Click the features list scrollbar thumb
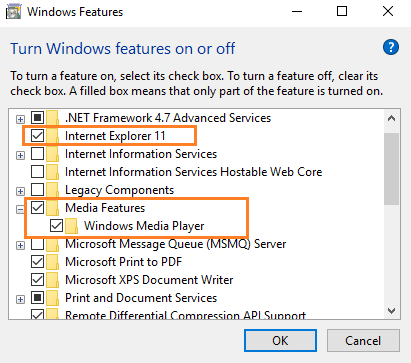Screen dimensions: 411x363 point(391,169)
